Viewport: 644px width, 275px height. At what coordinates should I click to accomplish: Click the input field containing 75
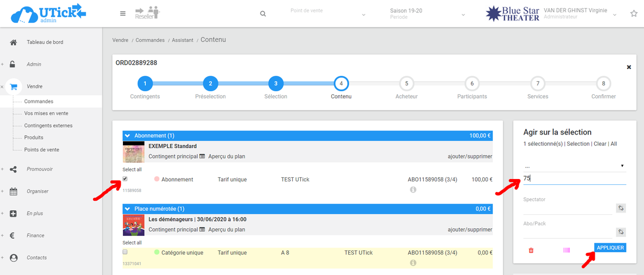point(574,179)
